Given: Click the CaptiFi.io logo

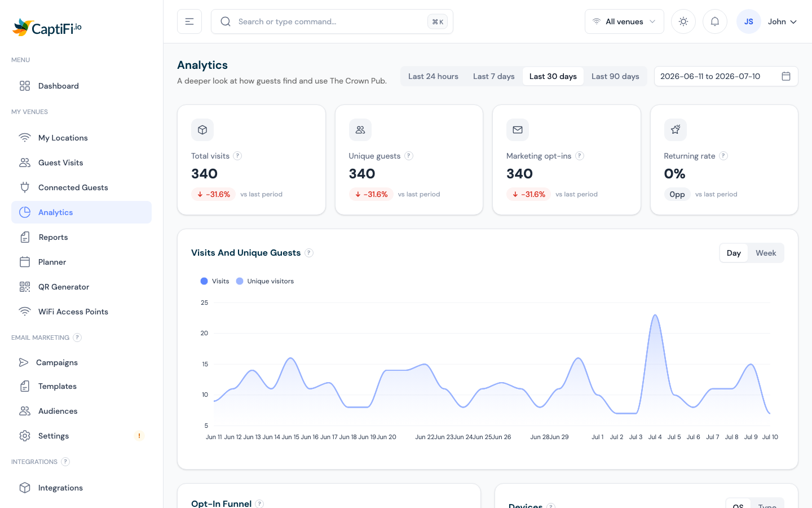Looking at the screenshot, I should click(x=47, y=27).
